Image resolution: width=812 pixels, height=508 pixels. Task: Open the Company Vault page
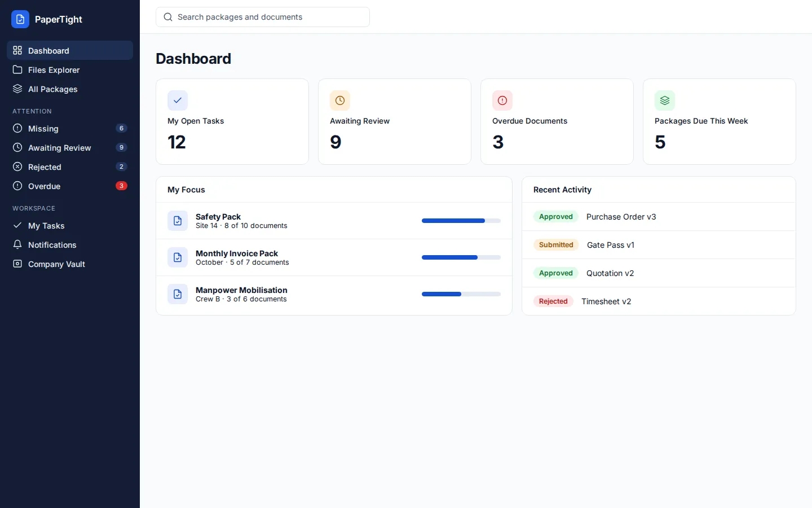tap(70, 264)
